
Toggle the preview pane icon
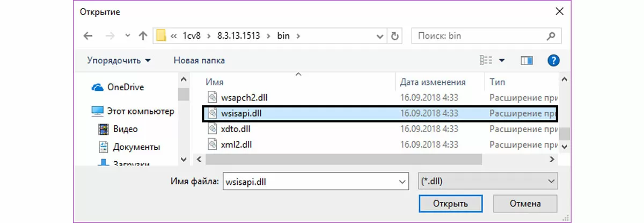click(x=526, y=60)
